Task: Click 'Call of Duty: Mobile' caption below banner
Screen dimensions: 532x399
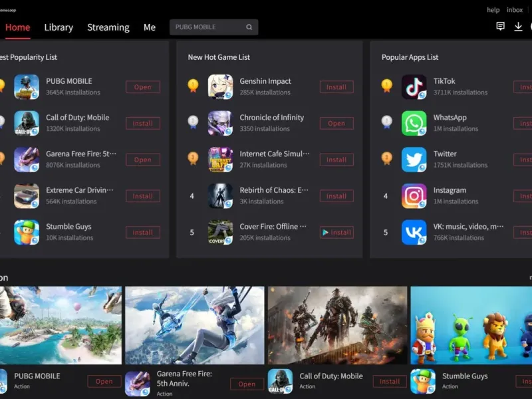Action: pos(331,376)
